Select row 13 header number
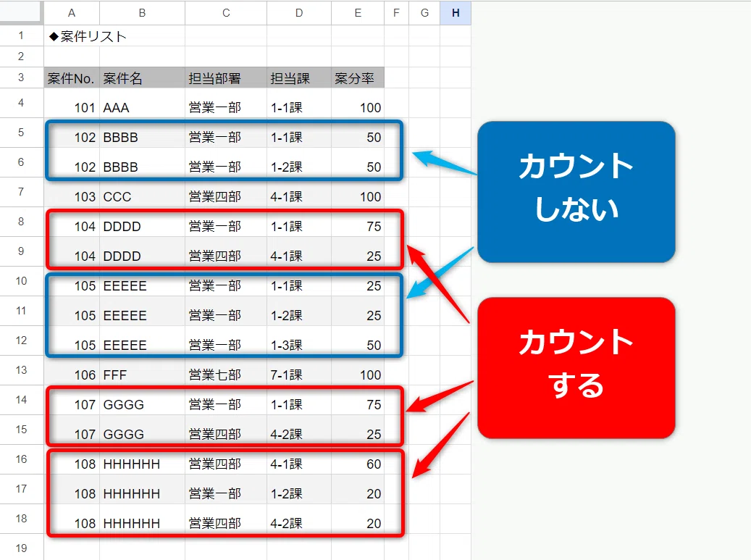This screenshot has width=751, height=560. coord(22,370)
